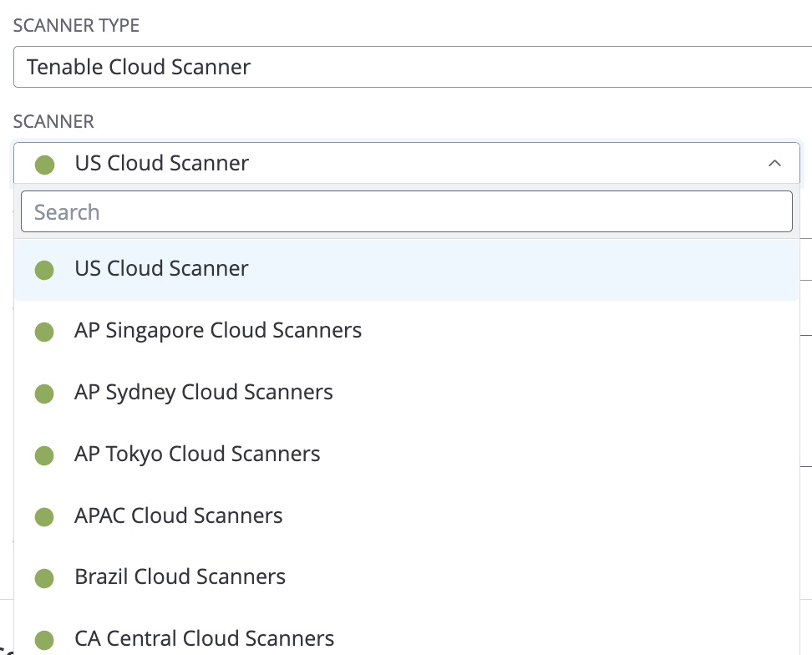Click the green status dot beside APAC Cloud Scanners
Screen dimensions: 812x655
pyautogui.click(x=44, y=517)
